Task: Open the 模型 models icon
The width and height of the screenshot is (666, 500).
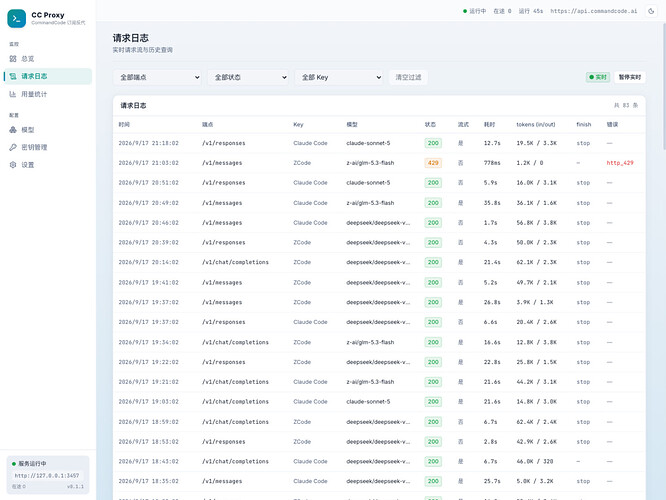Action: pos(13,130)
